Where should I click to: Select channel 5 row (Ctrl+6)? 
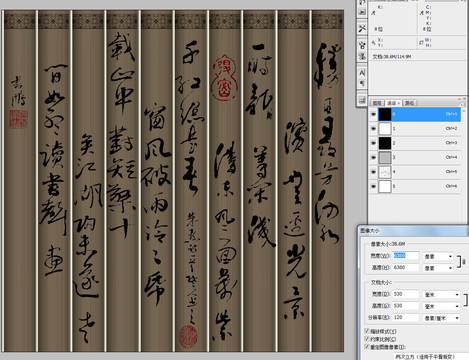415,186
